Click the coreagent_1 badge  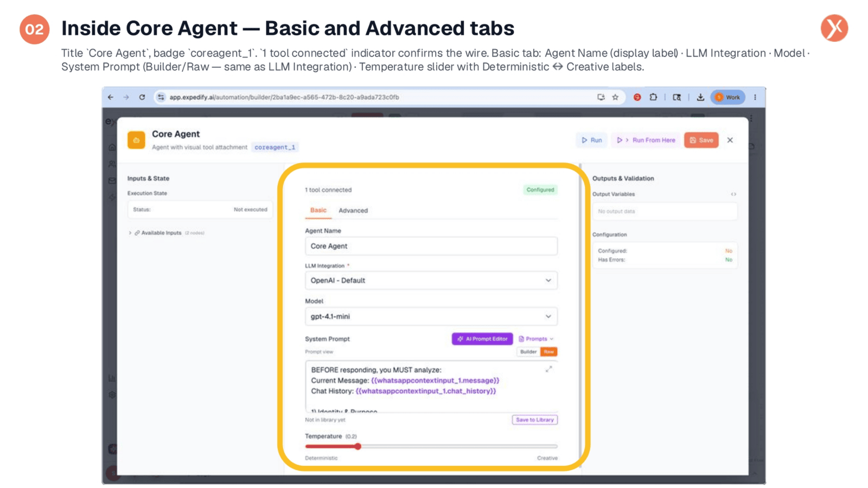point(275,147)
